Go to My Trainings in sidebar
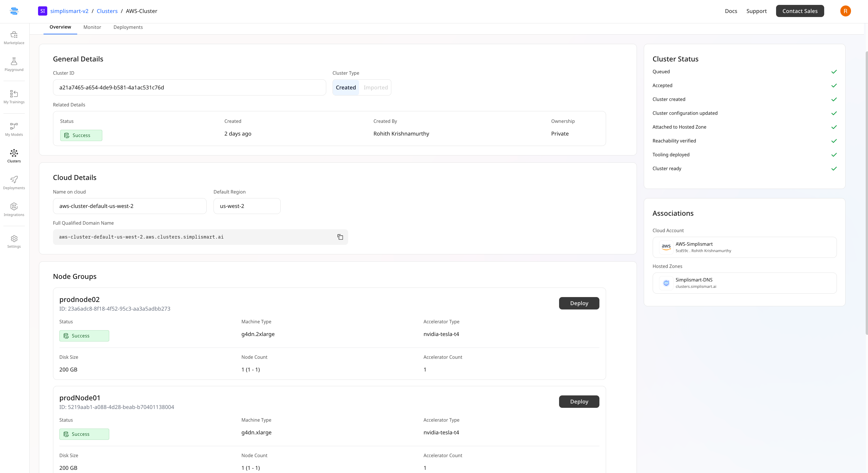 pos(14,97)
